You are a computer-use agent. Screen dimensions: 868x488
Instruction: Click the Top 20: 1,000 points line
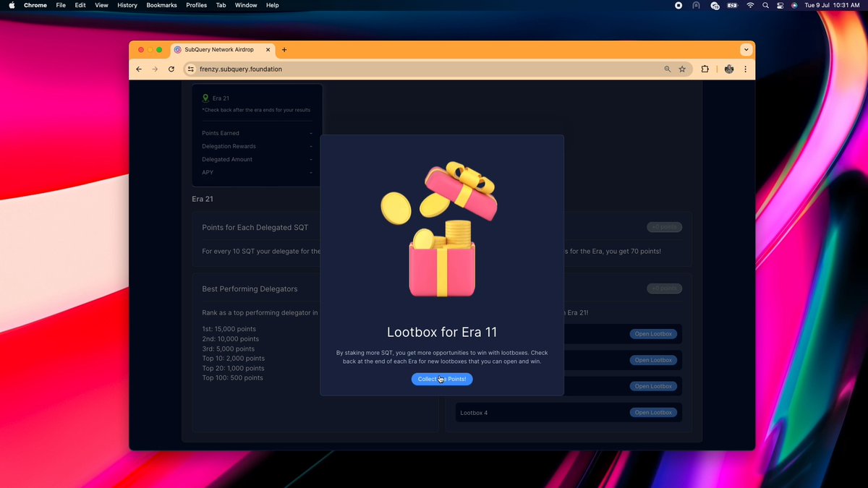pos(233,368)
